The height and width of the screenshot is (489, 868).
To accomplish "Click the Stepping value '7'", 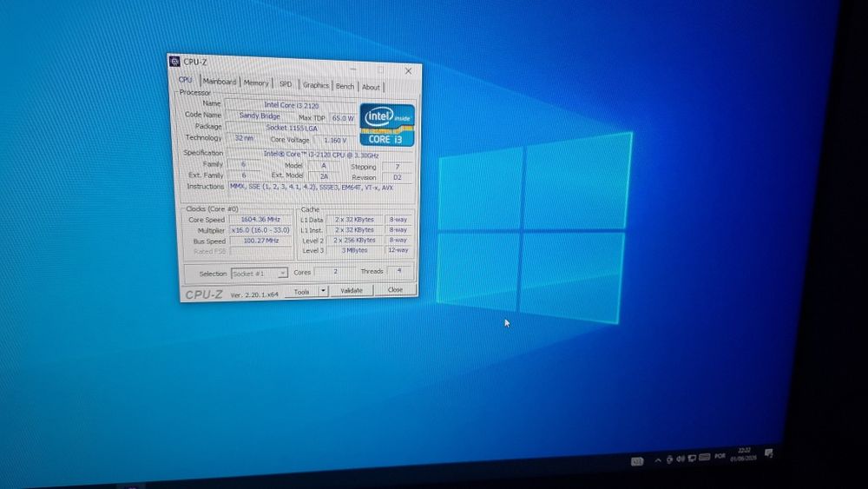I will (x=397, y=167).
